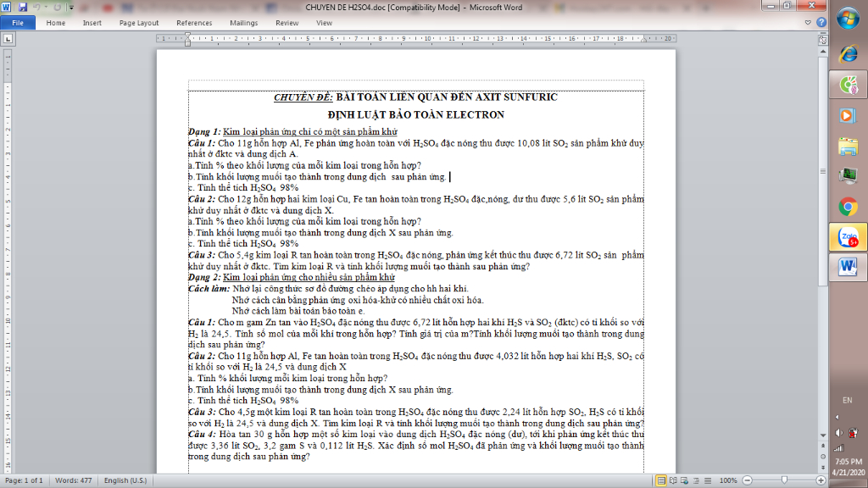Image resolution: width=868 pixels, height=488 pixels.
Task: Go to Previous Page double-arrow button
Action: [823, 446]
